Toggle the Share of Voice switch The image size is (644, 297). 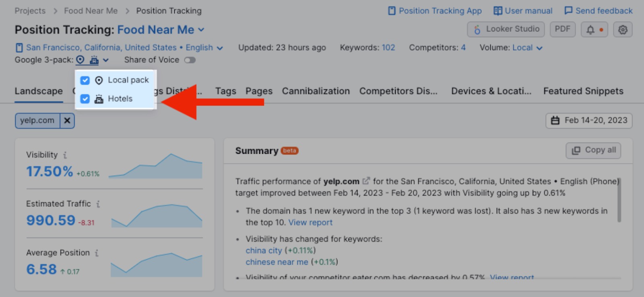click(x=190, y=60)
